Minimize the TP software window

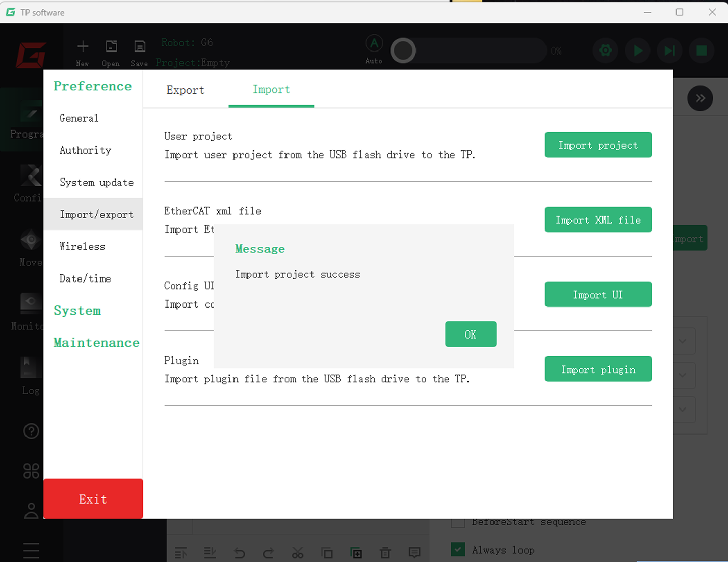(x=647, y=12)
